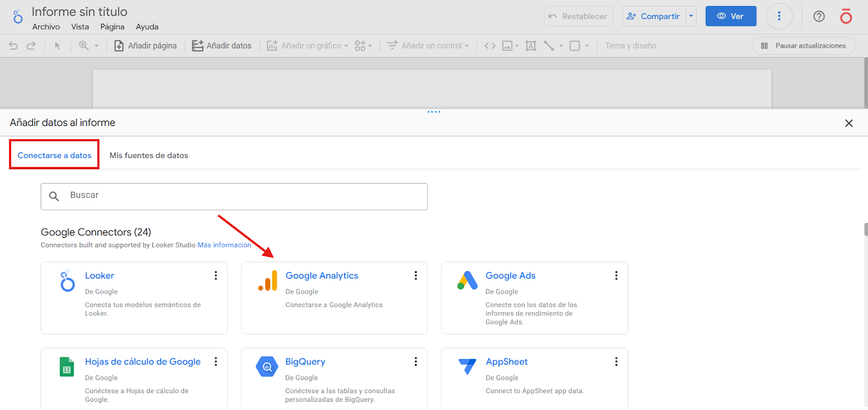Click Añadir página in toolbar

click(145, 46)
